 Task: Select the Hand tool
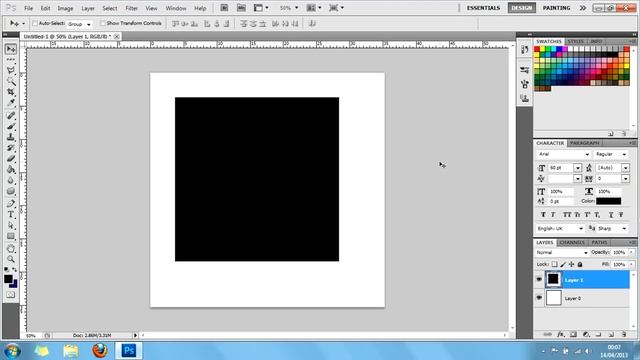(x=11, y=249)
